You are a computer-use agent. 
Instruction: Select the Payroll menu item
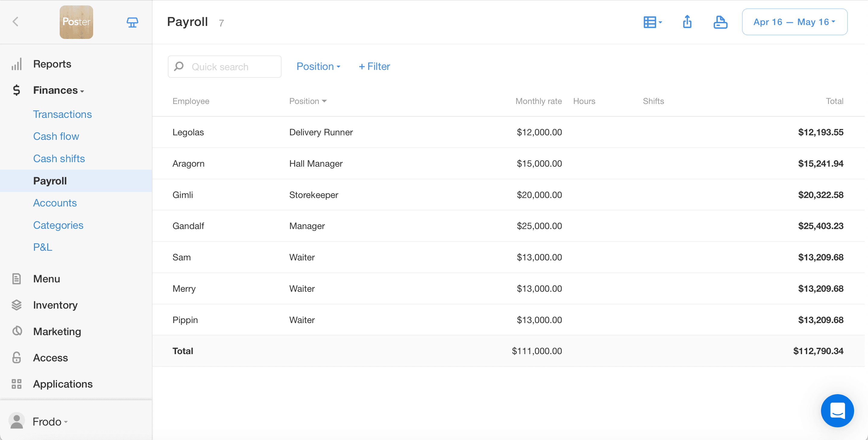[x=50, y=180]
